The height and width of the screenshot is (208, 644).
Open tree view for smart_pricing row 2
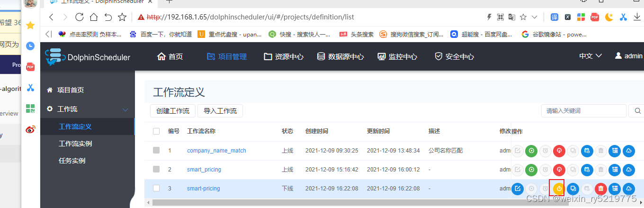pos(615,169)
